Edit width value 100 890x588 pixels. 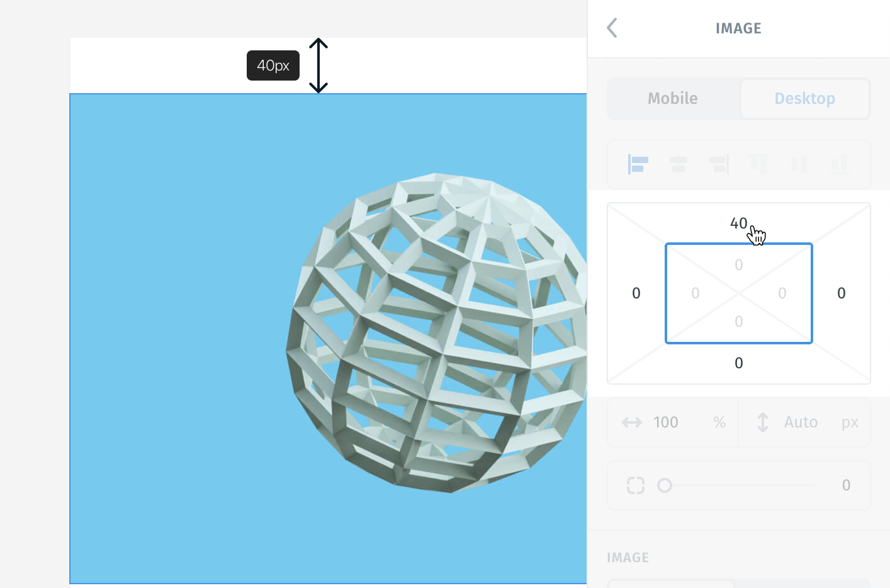coord(666,422)
